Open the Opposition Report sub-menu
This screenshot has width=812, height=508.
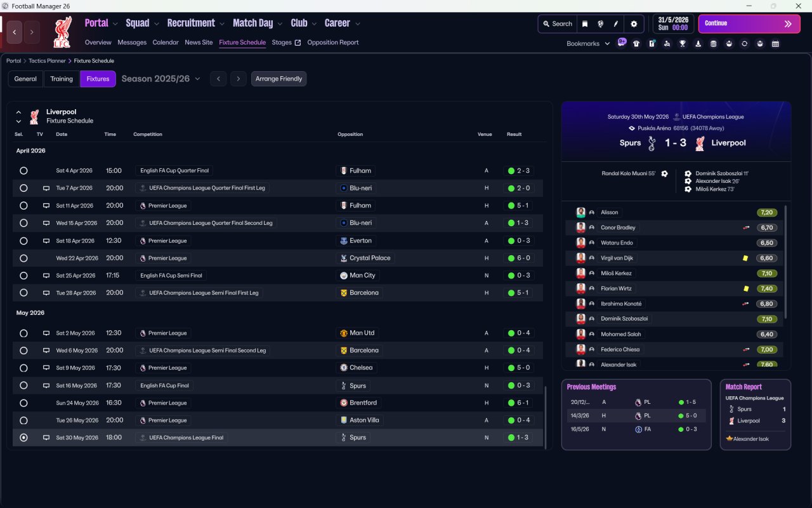pyautogui.click(x=333, y=43)
